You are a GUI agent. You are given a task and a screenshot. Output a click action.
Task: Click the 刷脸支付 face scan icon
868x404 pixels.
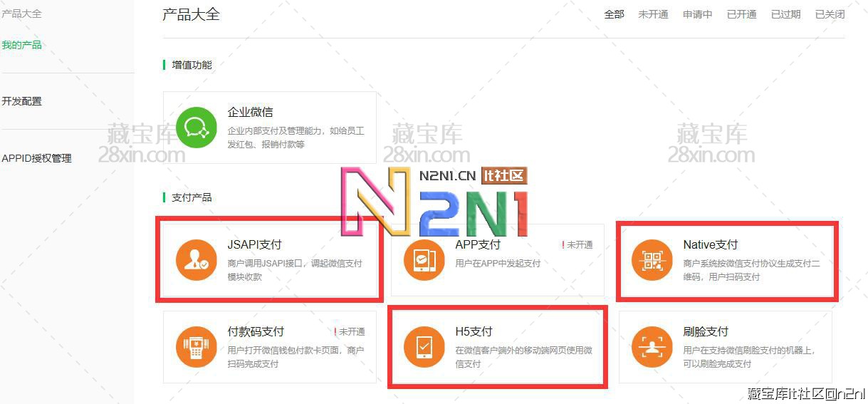coord(652,347)
